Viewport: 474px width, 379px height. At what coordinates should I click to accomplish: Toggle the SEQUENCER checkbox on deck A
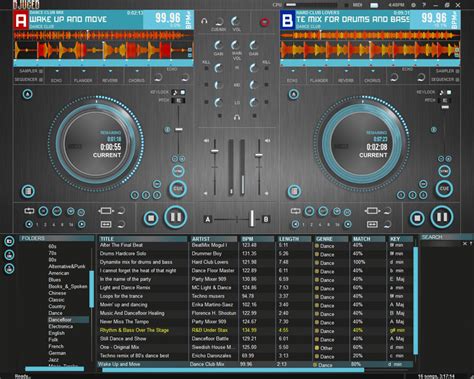(x=41, y=80)
